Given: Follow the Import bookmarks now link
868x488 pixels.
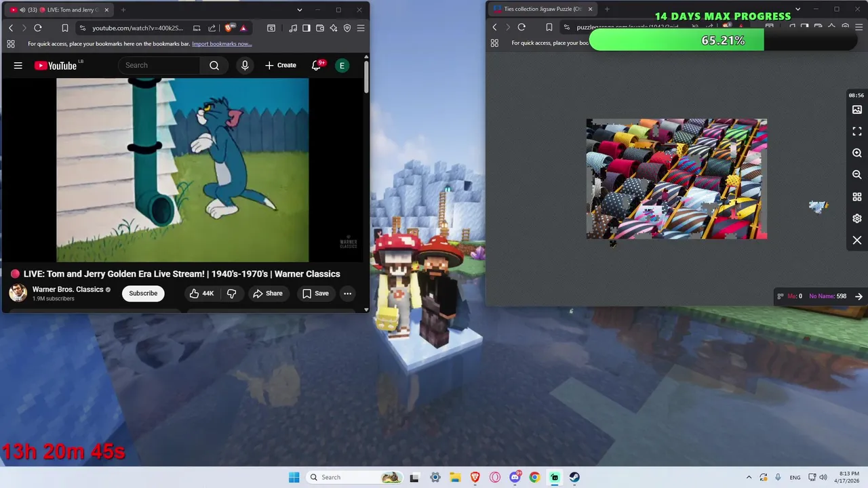Looking at the screenshot, I should [x=222, y=44].
